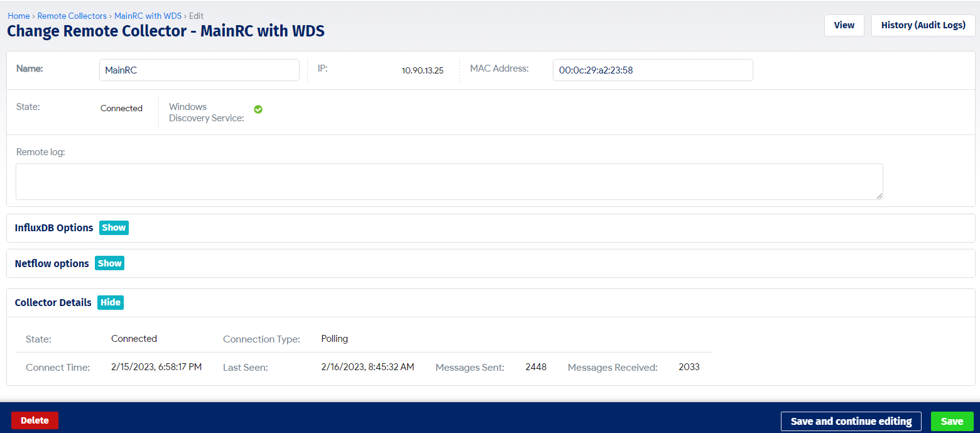The width and height of the screenshot is (980, 433).
Task: Click the IP address value 10.90.13.25
Action: [x=423, y=71]
